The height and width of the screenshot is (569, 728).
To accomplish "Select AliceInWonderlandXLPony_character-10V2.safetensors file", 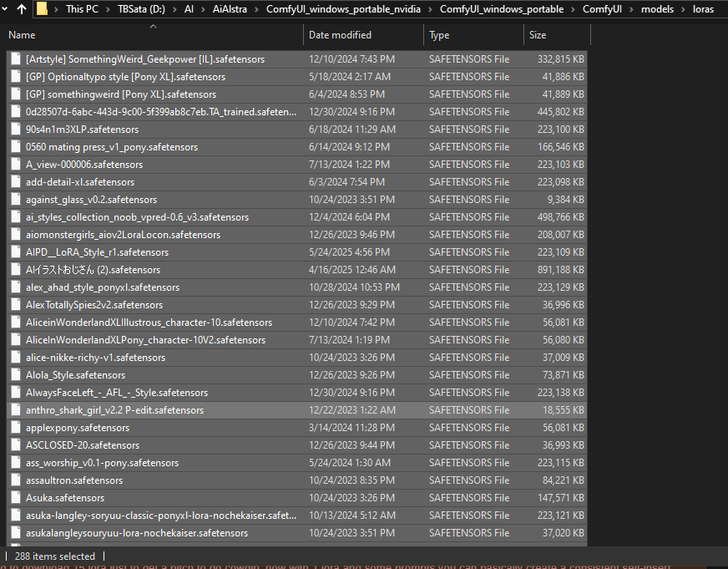I will click(145, 340).
